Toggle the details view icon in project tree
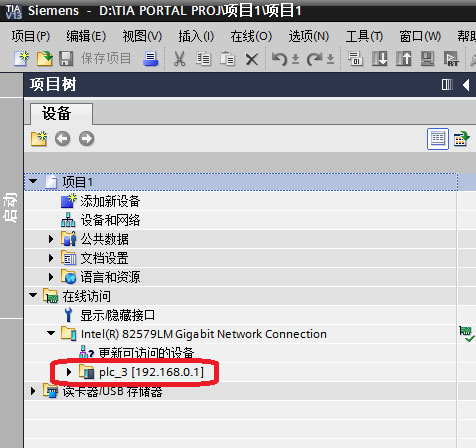 click(x=438, y=139)
